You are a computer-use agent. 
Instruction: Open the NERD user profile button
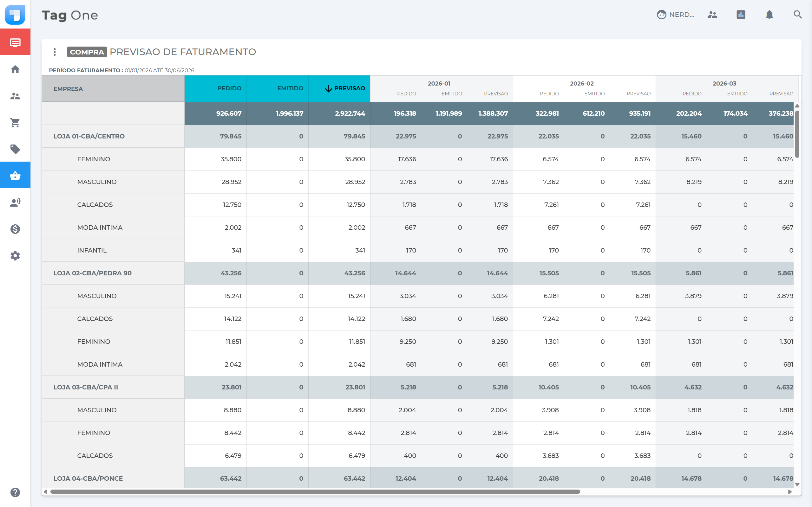[x=675, y=15]
